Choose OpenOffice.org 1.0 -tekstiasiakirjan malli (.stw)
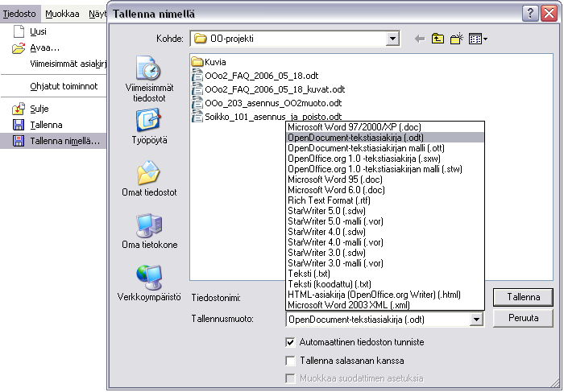 tap(385, 169)
